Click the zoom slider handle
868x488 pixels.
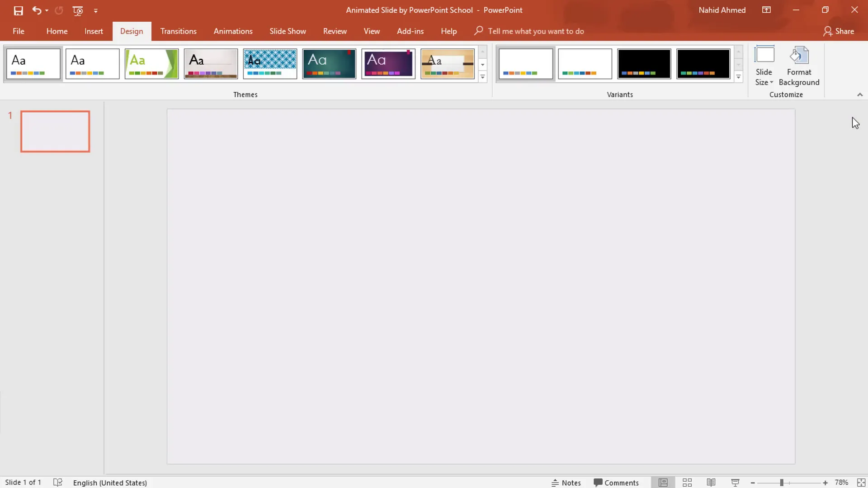coord(782,483)
